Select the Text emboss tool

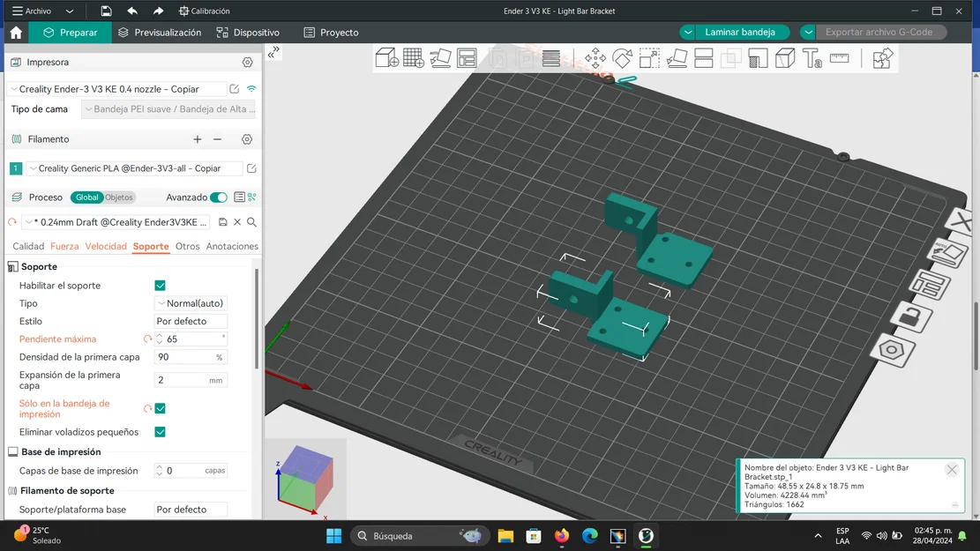click(x=812, y=59)
